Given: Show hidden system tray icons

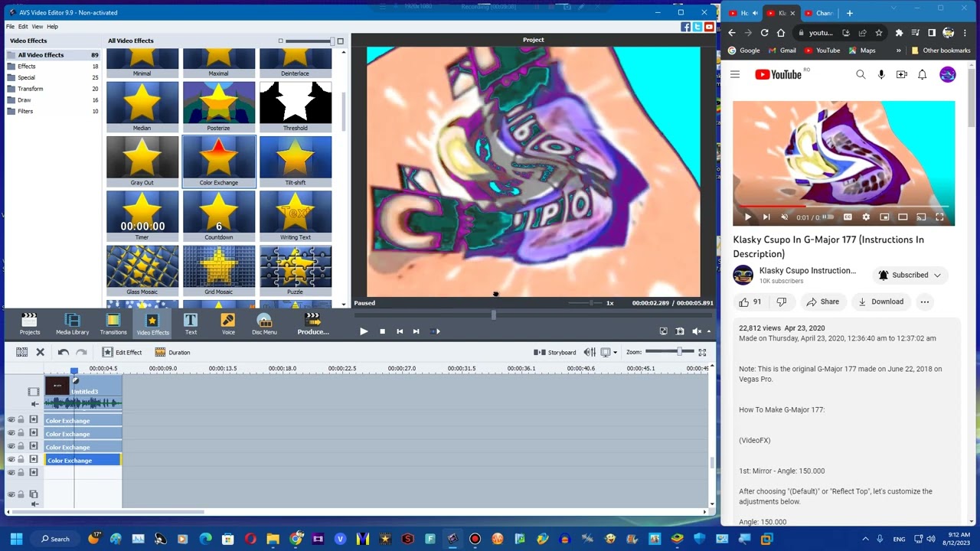Looking at the screenshot, I should [x=865, y=539].
